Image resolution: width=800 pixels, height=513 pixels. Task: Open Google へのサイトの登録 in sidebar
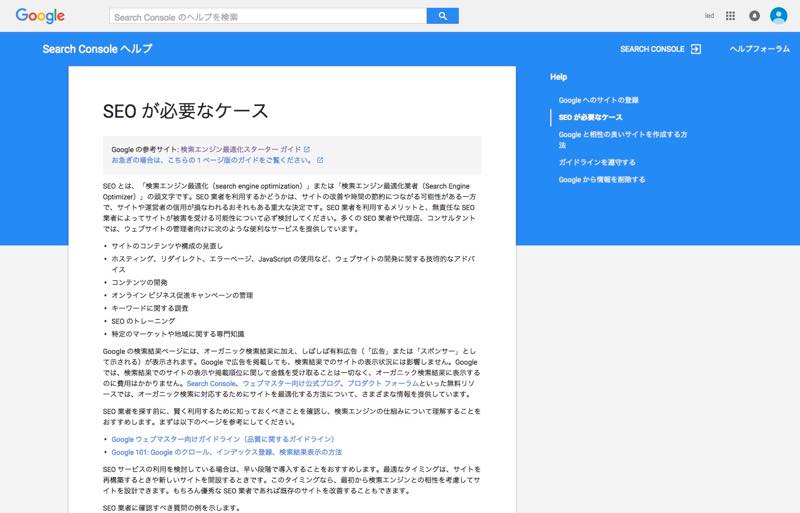(x=598, y=100)
